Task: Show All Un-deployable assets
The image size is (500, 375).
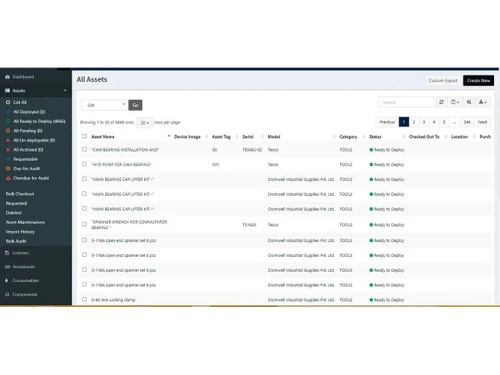Action: coord(34,140)
